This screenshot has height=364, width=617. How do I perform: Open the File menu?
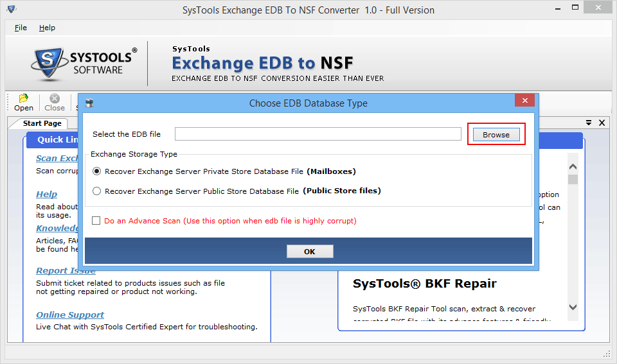click(x=21, y=28)
